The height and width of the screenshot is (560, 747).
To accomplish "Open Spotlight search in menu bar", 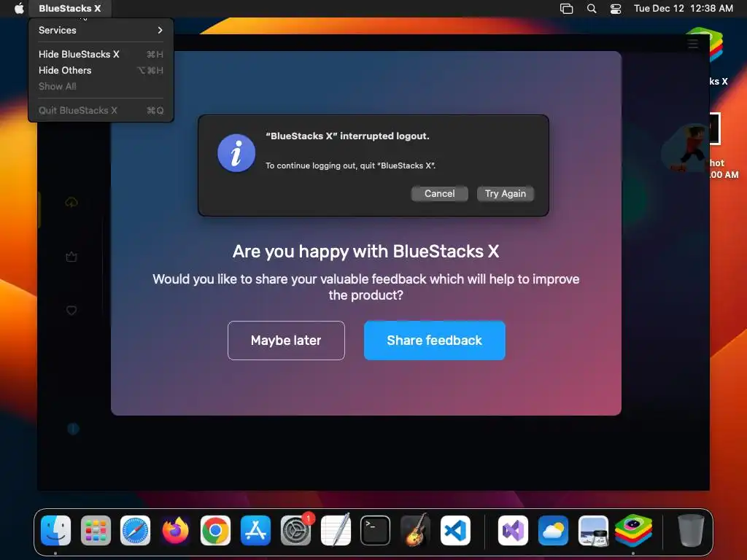I will click(x=591, y=9).
